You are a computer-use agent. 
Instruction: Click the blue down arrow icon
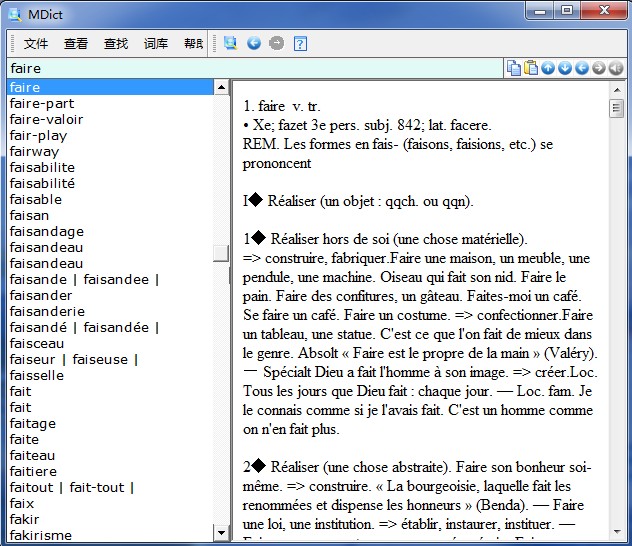point(565,68)
